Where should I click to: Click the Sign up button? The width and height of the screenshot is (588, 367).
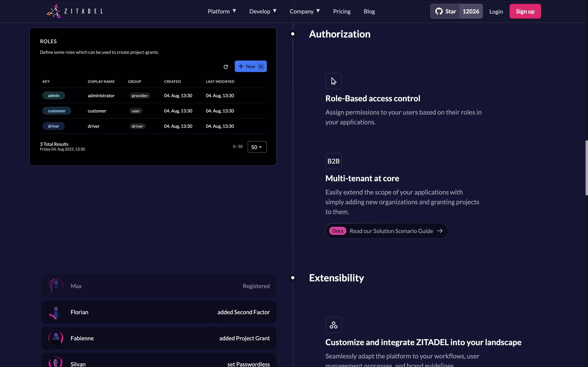click(x=525, y=11)
